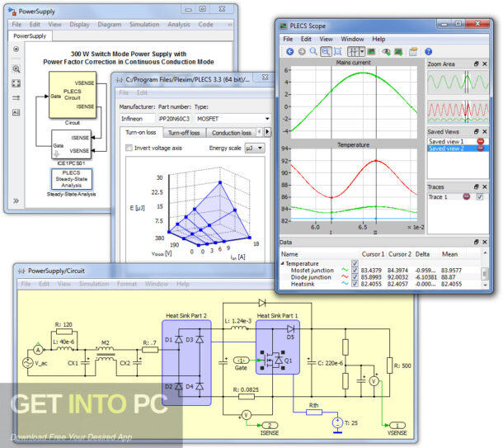Close the Data panel

485,242
